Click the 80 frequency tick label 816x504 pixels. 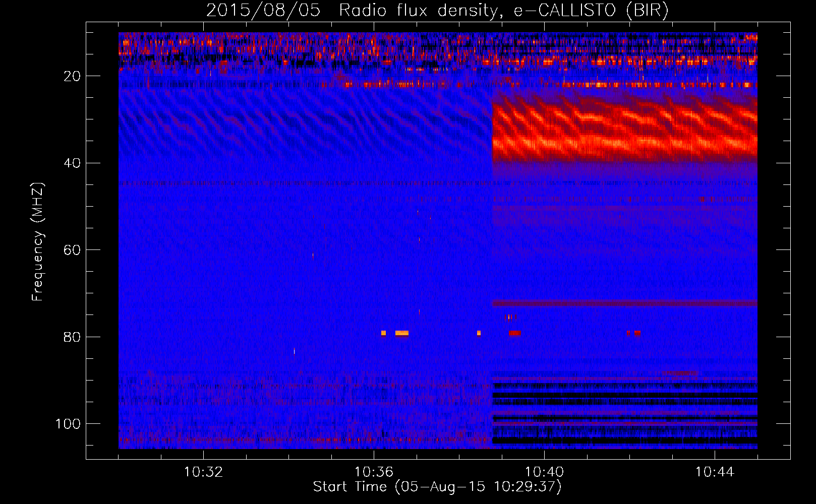(x=72, y=337)
